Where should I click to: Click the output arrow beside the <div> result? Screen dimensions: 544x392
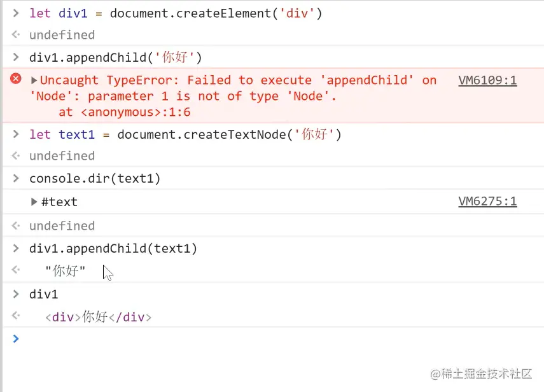(x=16, y=316)
